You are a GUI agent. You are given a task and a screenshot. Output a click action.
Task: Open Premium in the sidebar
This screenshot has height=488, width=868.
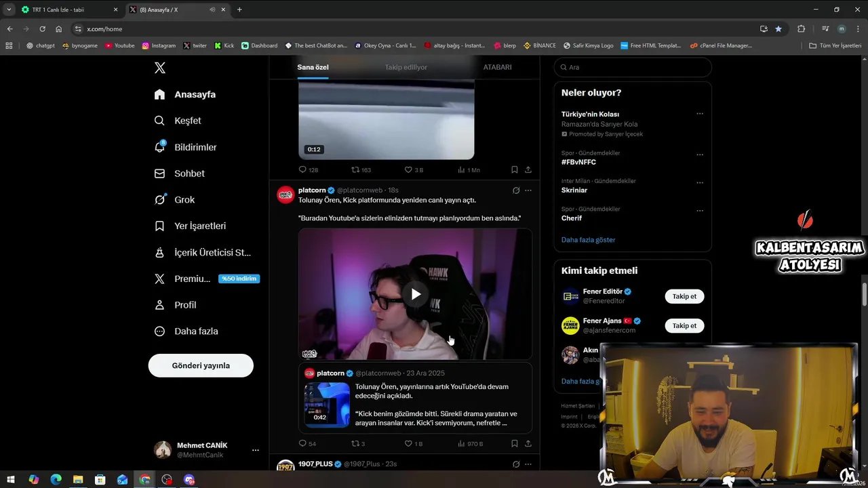pyautogui.click(x=206, y=279)
